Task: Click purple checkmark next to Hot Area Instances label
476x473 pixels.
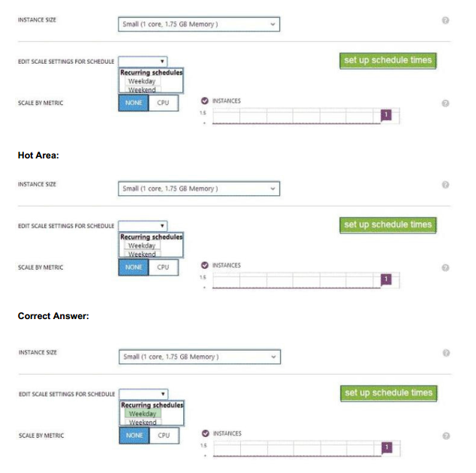Action: tap(205, 265)
